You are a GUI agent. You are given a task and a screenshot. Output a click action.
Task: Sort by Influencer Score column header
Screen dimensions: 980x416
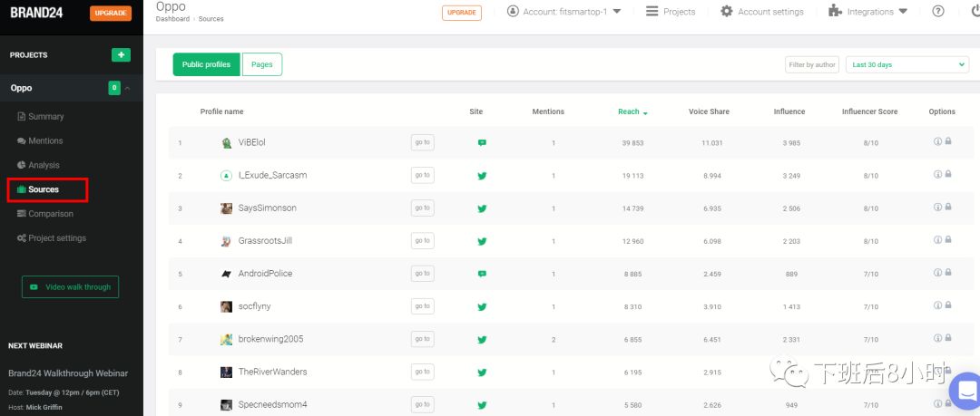point(869,111)
